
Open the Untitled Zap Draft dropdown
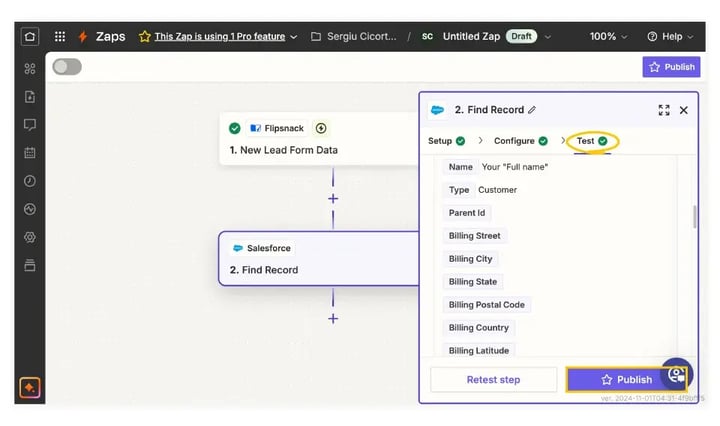548,37
